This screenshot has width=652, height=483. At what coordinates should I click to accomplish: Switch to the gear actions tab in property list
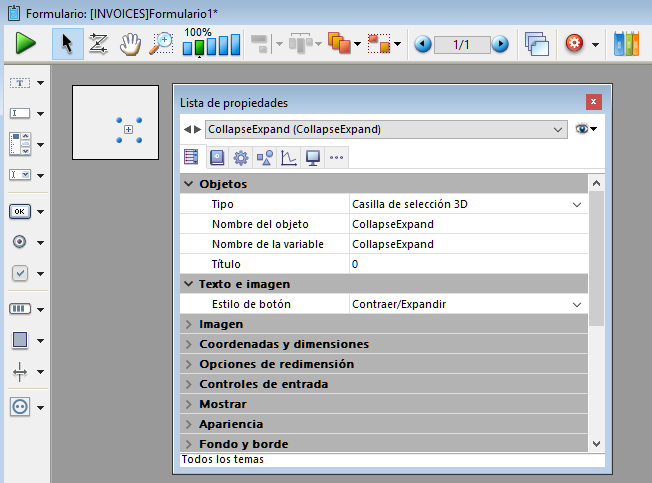[x=240, y=157]
